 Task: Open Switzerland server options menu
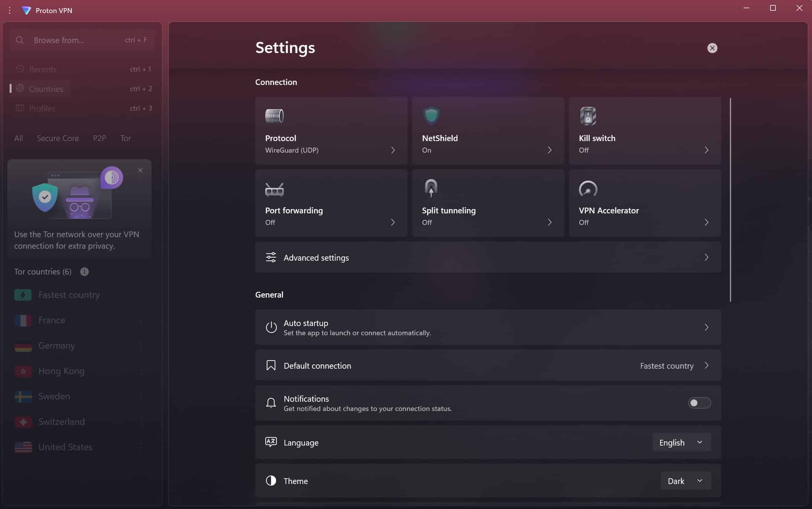coord(141,422)
